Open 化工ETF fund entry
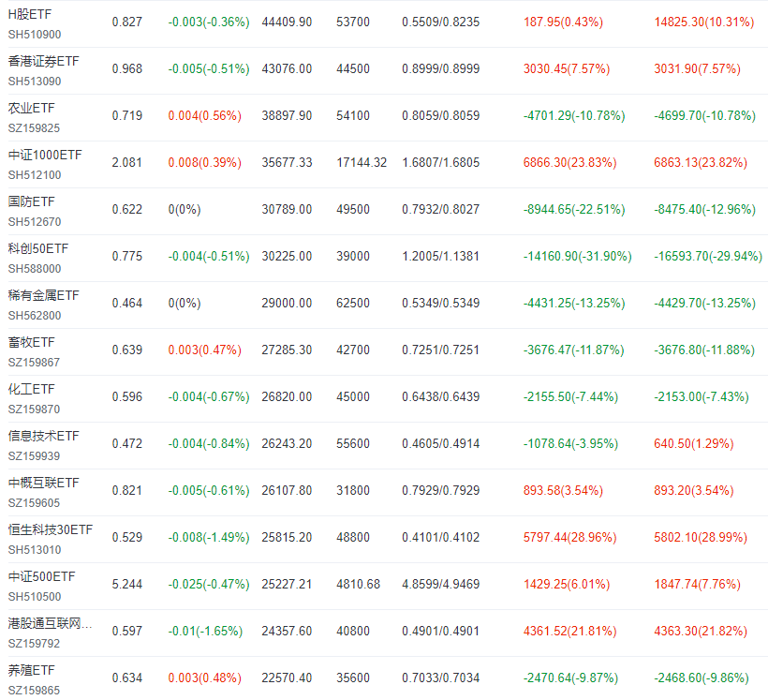The height and width of the screenshot is (700, 768). pyautogui.click(x=31, y=389)
